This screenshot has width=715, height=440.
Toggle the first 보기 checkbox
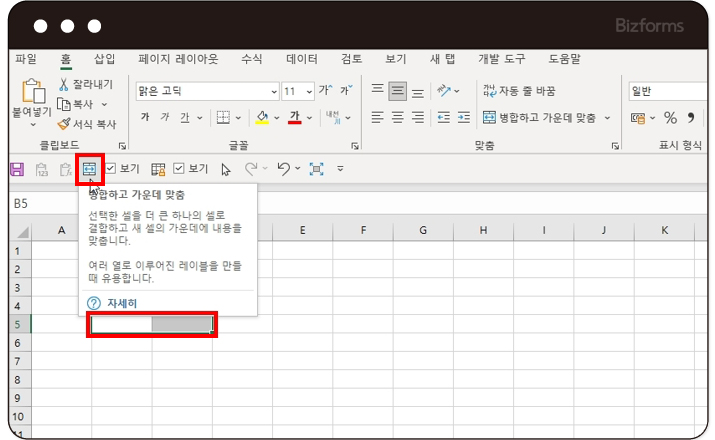coord(112,169)
